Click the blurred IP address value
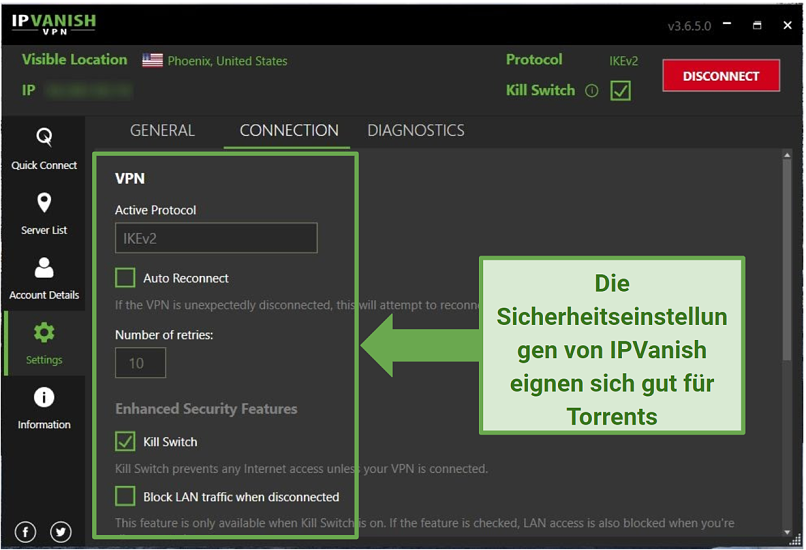Image resolution: width=806 pixels, height=550 pixels. [88, 91]
